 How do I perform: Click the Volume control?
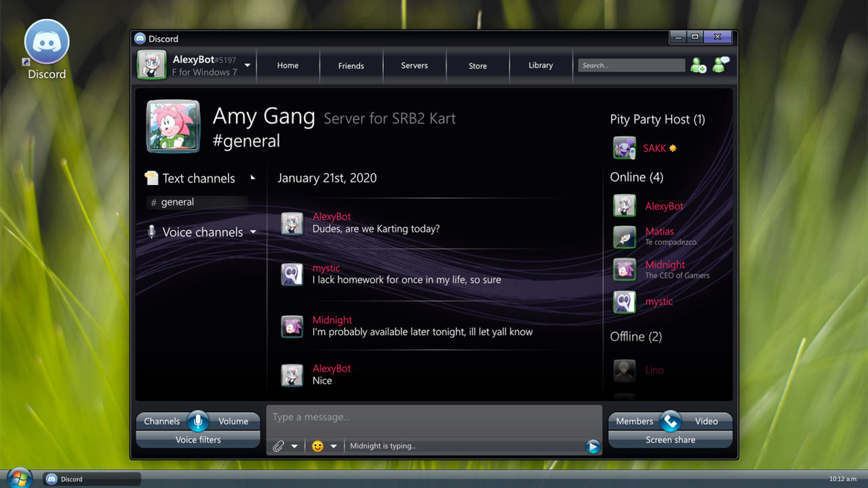233,420
